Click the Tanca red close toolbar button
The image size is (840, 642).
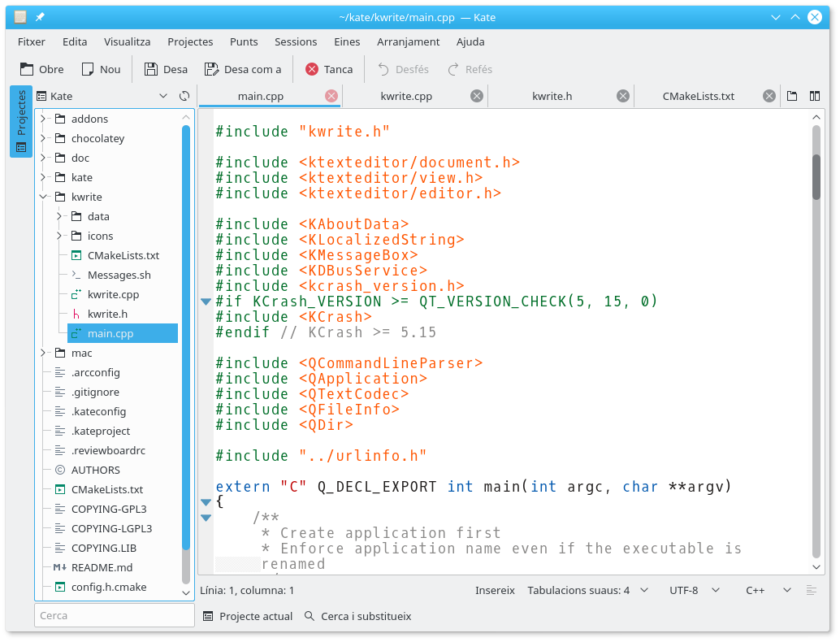[329, 69]
